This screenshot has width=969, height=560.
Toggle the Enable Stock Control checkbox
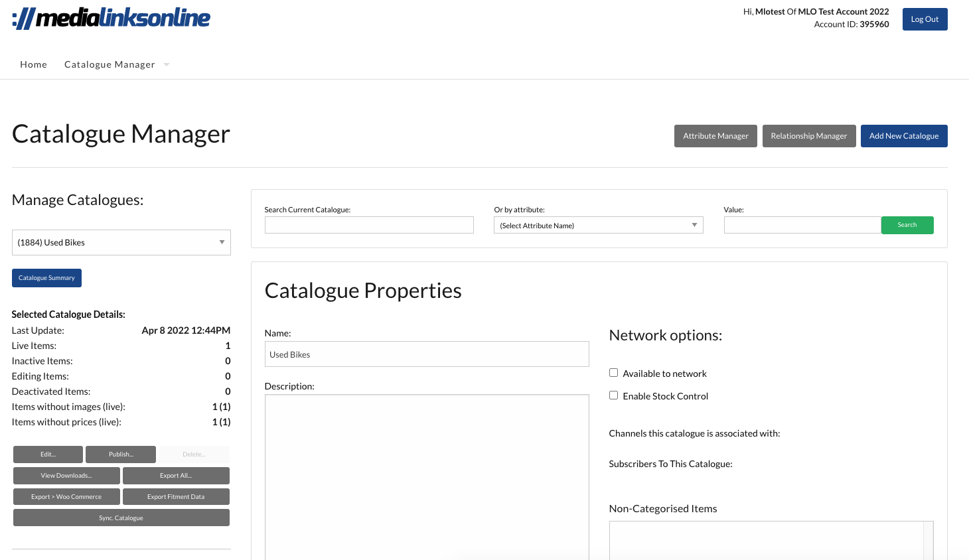pos(614,395)
